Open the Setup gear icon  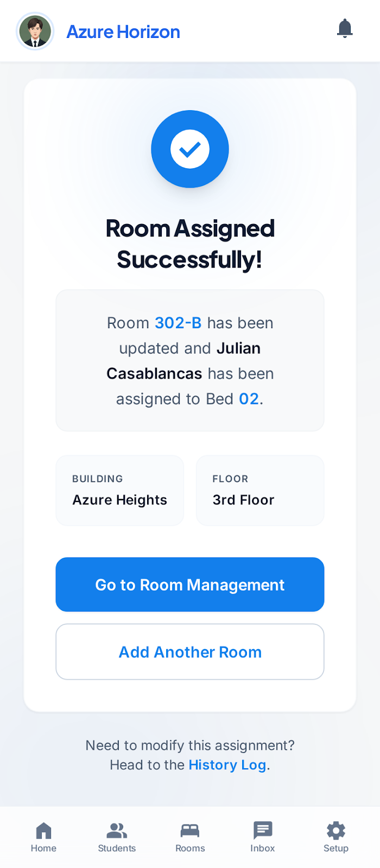(x=335, y=829)
